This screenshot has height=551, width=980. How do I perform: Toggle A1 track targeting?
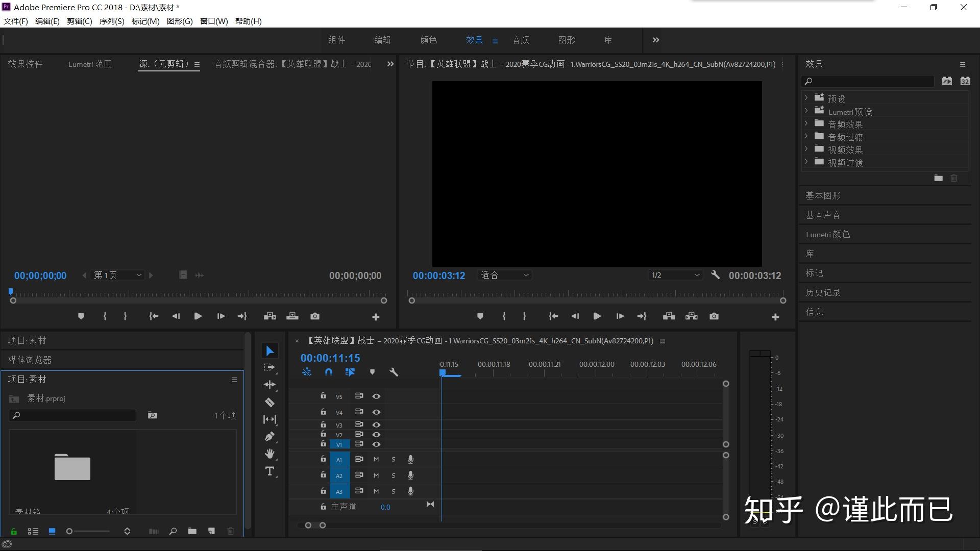(x=339, y=460)
